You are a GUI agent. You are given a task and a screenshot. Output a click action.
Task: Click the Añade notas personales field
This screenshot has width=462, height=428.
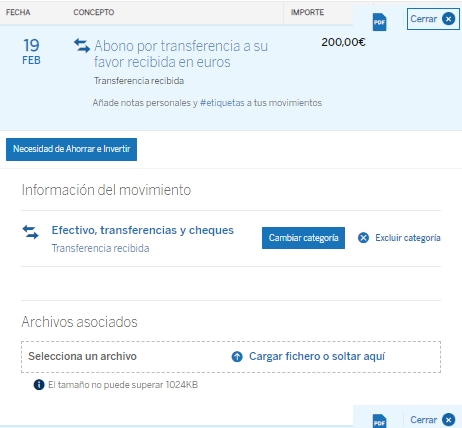(x=207, y=103)
